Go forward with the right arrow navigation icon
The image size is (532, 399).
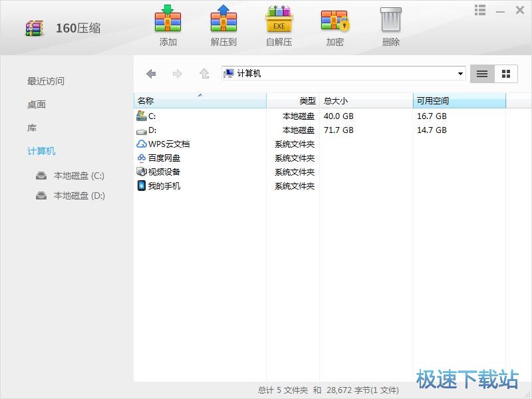(178, 74)
